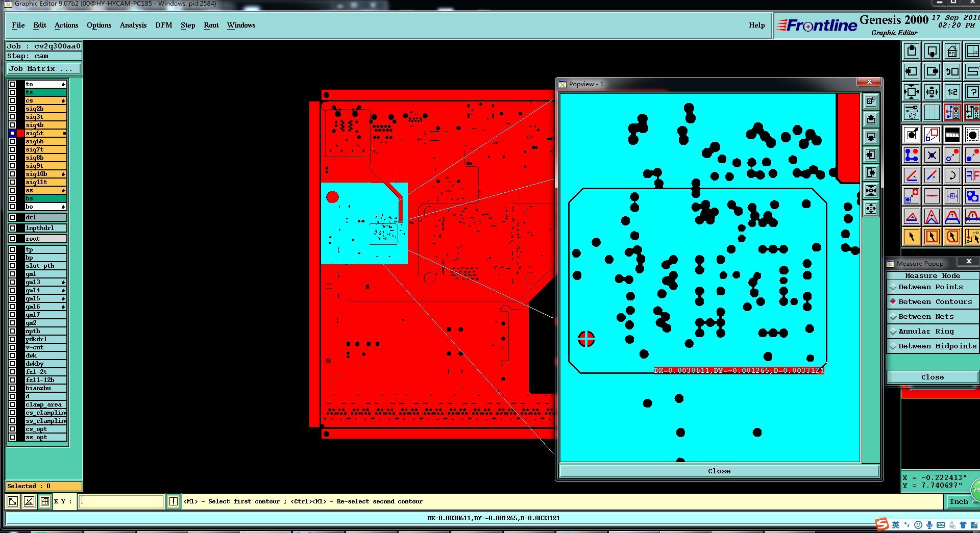Viewport: 980px width, 533px height.
Task: Click Popview's pan down icon
Action: pos(871,137)
